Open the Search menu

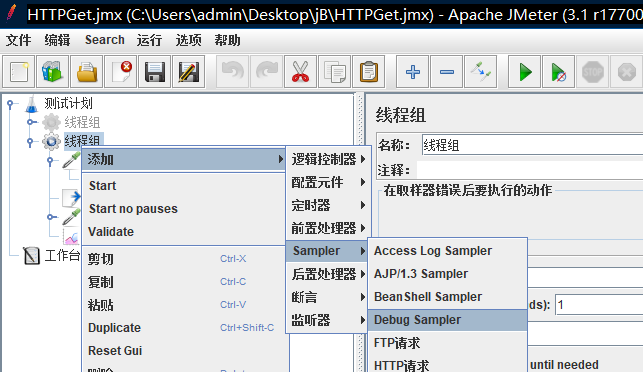pos(105,40)
